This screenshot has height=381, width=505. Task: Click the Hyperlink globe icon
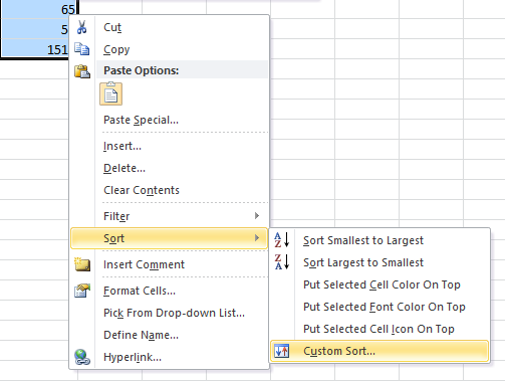point(82,357)
